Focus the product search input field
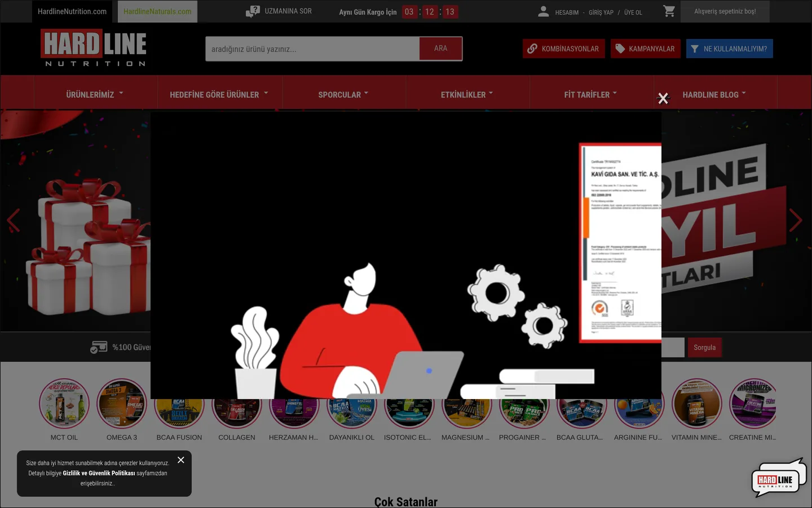 point(312,49)
